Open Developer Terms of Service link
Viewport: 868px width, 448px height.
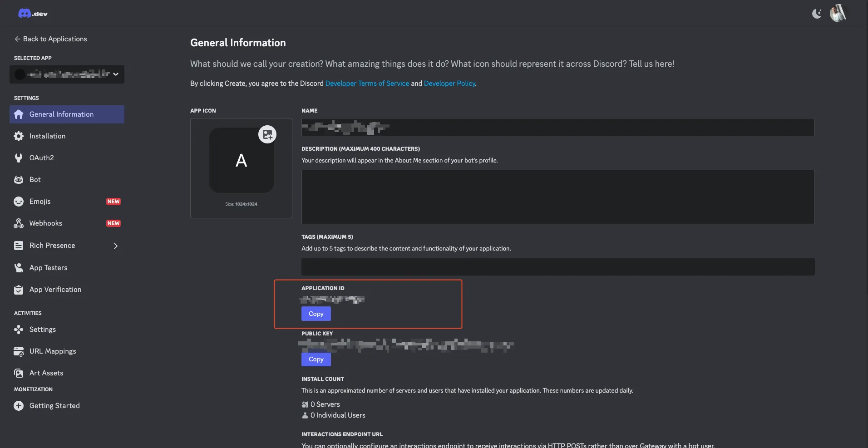367,84
